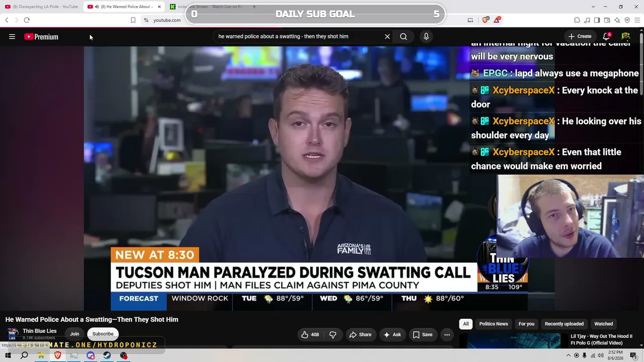
Task: Open the YouTube guide hamburger menu
Action: pos(12,37)
